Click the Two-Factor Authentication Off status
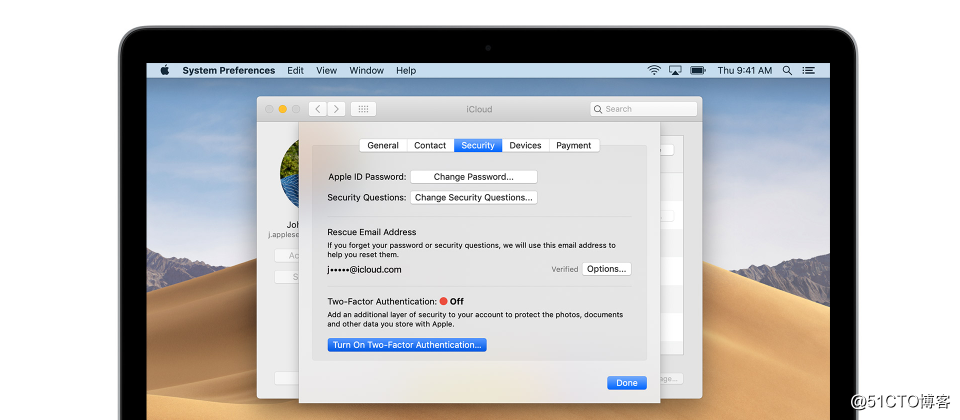Viewport: 960px width, 420px height. [396, 301]
